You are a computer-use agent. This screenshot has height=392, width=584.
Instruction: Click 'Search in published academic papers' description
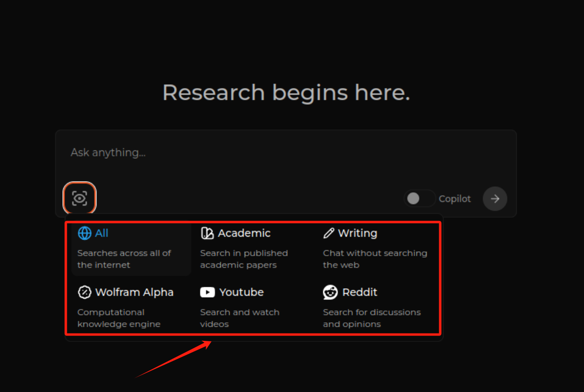244,259
